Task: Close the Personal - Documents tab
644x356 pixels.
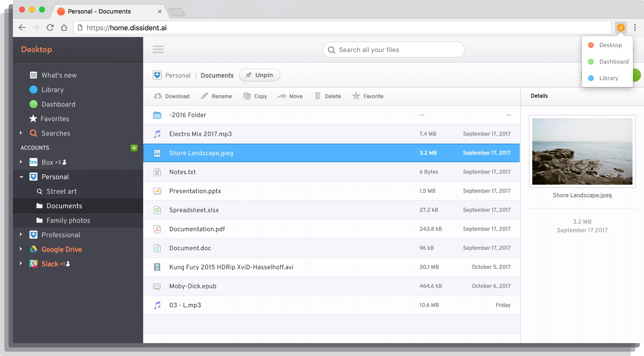Action: (x=160, y=12)
